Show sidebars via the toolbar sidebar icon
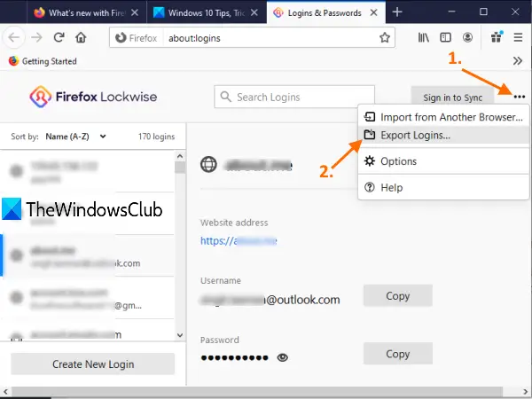 [445, 37]
